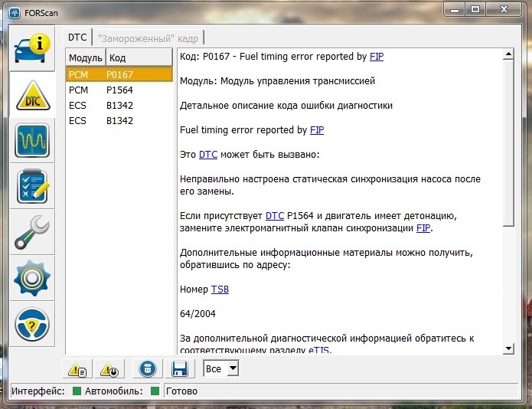Minimize the FORScan window
Screen dimensions: 532x409
[455, 10]
